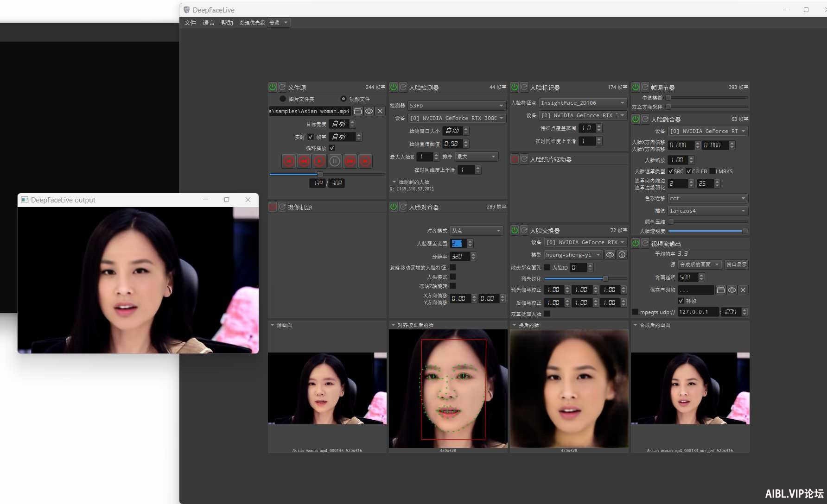The width and height of the screenshot is (827, 504).
Task: Reveal huang-sheng-yi model file with eye icon
Action: (x=610, y=255)
